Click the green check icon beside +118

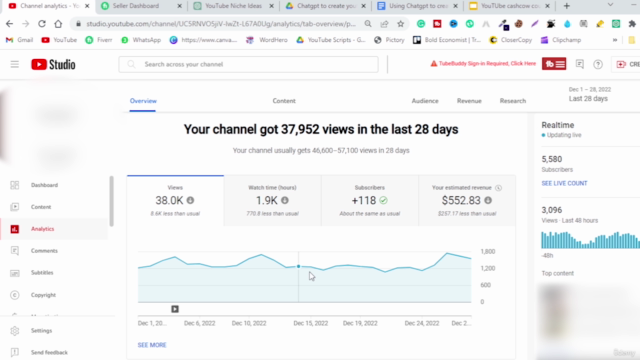pyautogui.click(x=383, y=200)
